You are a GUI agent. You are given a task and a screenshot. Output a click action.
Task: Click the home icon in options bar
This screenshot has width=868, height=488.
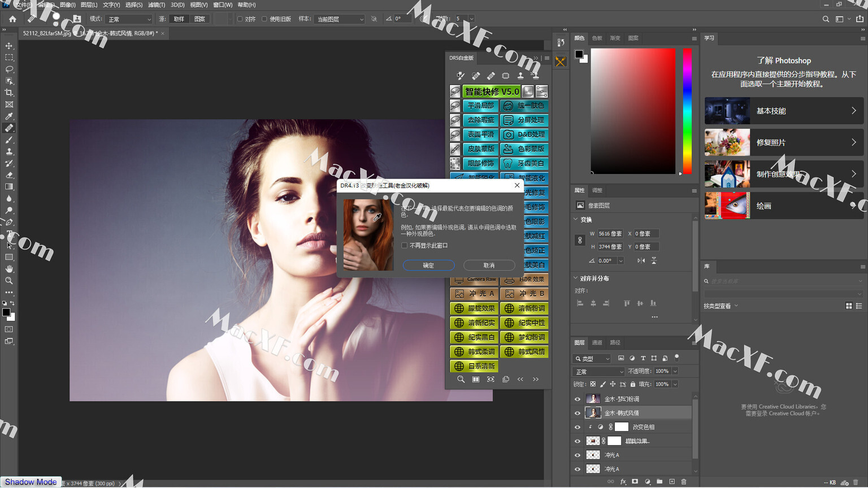tap(12, 19)
